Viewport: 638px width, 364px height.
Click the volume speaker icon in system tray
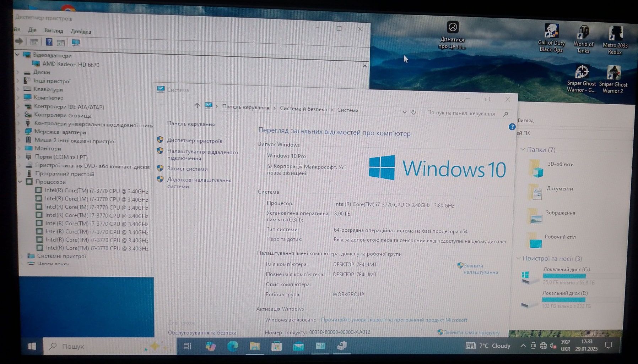[553, 346]
